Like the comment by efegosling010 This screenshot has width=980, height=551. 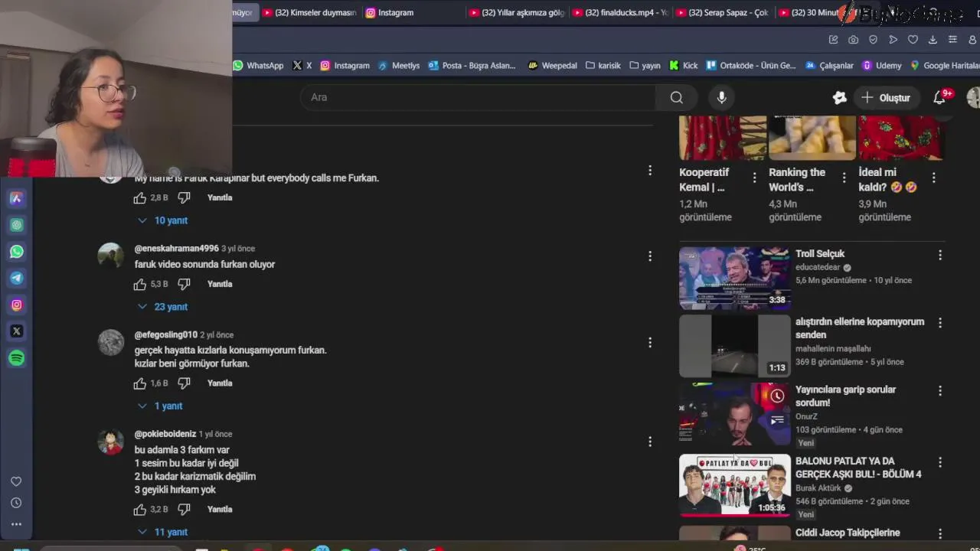(x=139, y=383)
